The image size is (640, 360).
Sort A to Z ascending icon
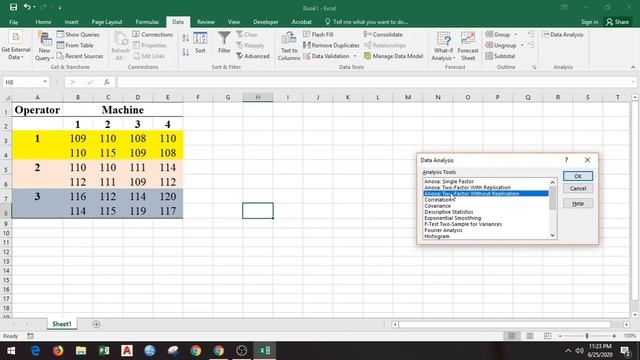(186, 38)
